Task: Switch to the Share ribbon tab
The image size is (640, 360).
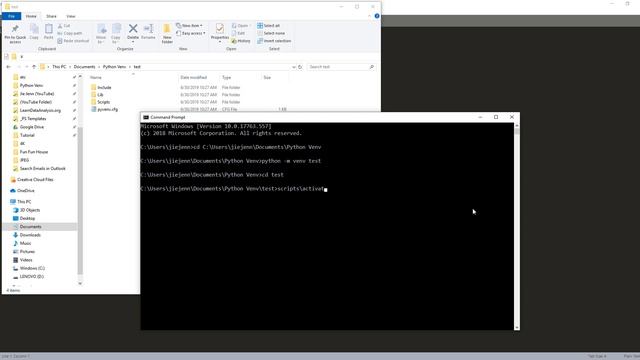Action: pyautogui.click(x=51, y=16)
